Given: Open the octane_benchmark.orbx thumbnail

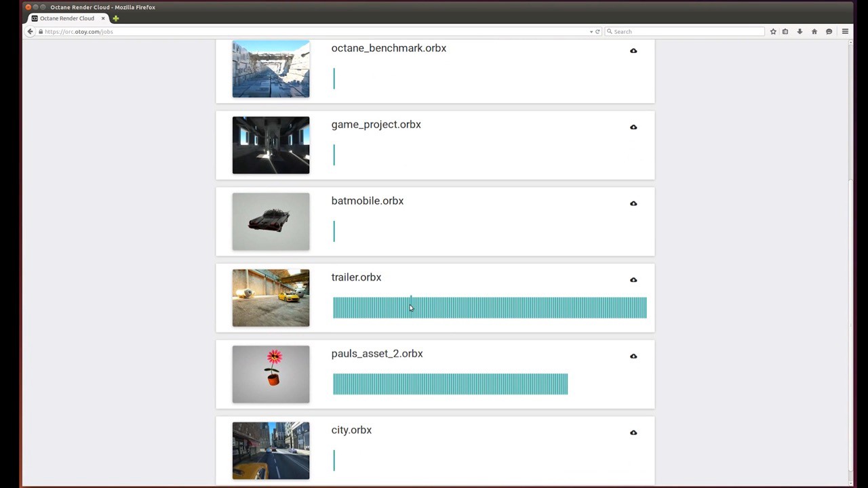Looking at the screenshot, I should [x=271, y=68].
